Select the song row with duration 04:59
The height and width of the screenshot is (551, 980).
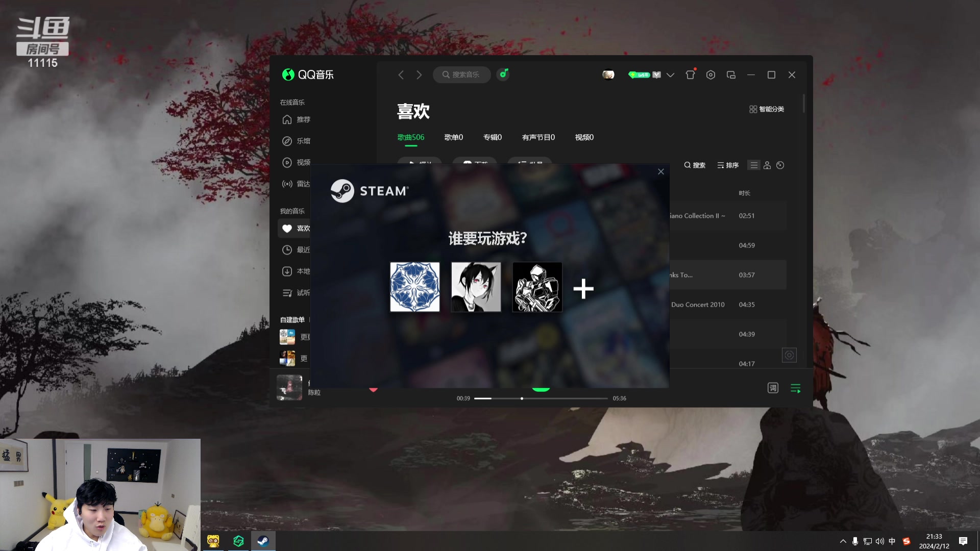[x=728, y=245]
